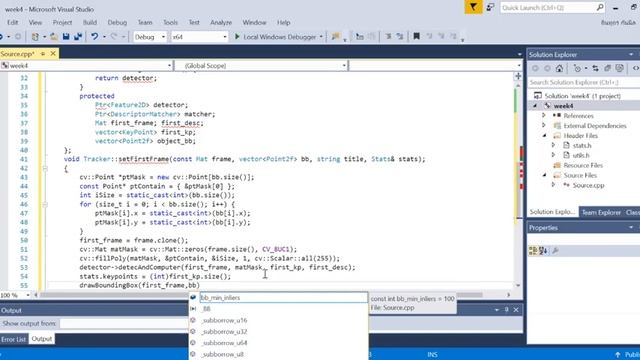Viewport: 640px width, 360px height.
Task: Click the Alphabetical sort icon in Properties
Action: point(543,250)
